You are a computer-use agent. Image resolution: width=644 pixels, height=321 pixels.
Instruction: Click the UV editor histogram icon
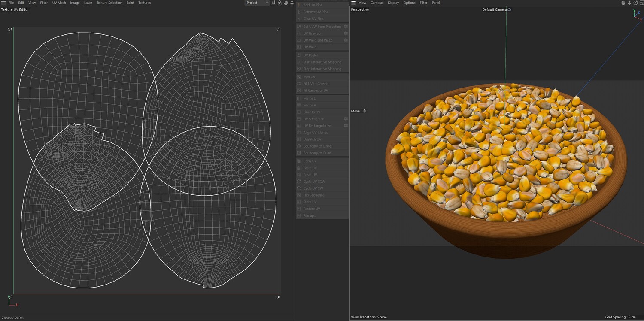point(273,3)
